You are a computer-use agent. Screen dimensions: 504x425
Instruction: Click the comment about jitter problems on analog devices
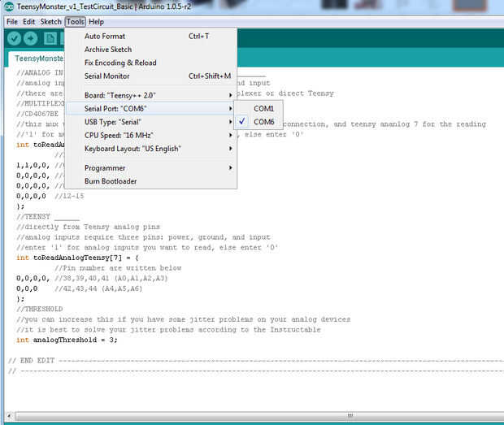183,319
